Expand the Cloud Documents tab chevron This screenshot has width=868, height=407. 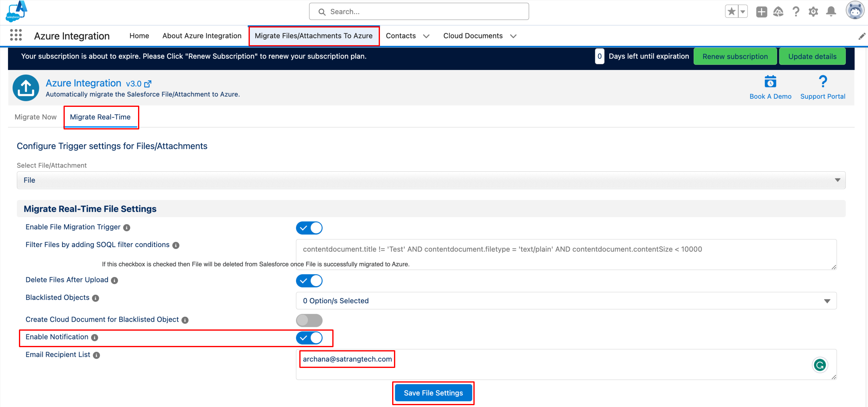tap(513, 36)
